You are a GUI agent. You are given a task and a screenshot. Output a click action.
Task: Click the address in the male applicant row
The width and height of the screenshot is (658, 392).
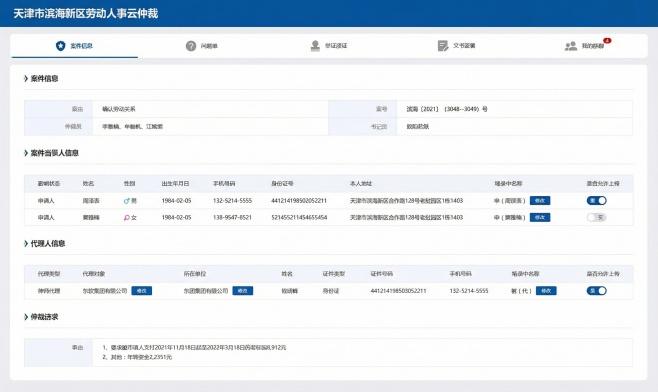(406, 201)
